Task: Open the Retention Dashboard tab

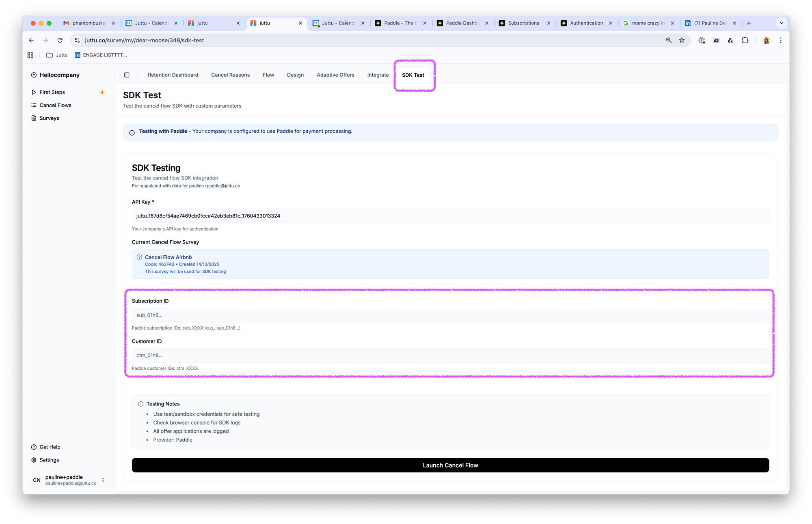Action: click(173, 75)
